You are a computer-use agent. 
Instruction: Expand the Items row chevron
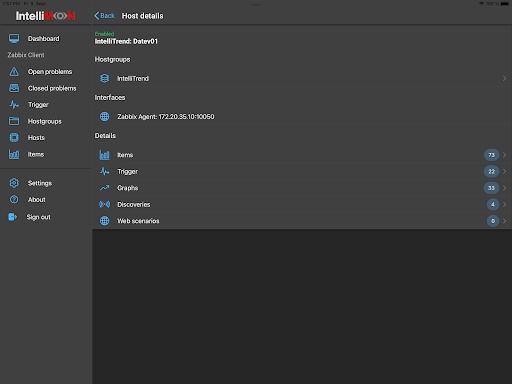click(504, 155)
